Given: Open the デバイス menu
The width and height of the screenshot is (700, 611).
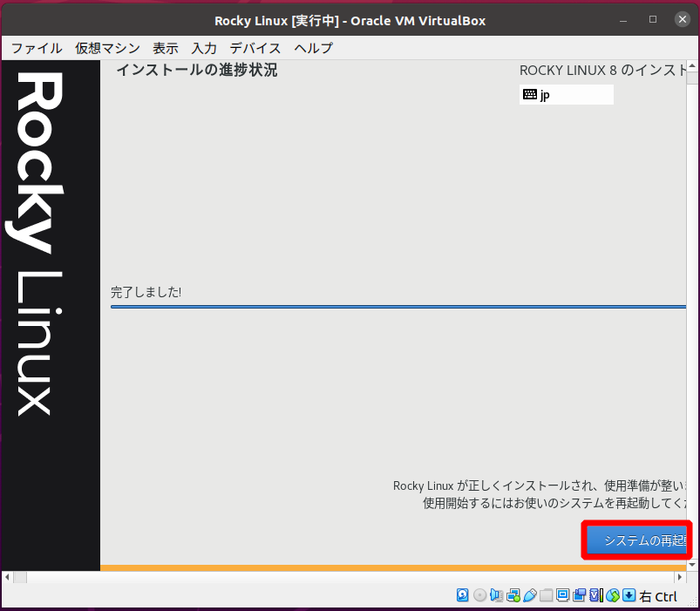Looking at the screenshot, I should tap(255, 48).
